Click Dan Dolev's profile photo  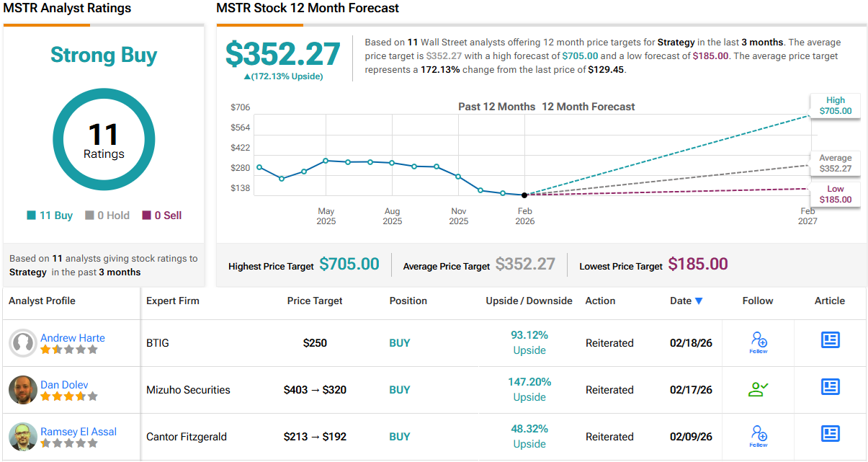(23, 390)
